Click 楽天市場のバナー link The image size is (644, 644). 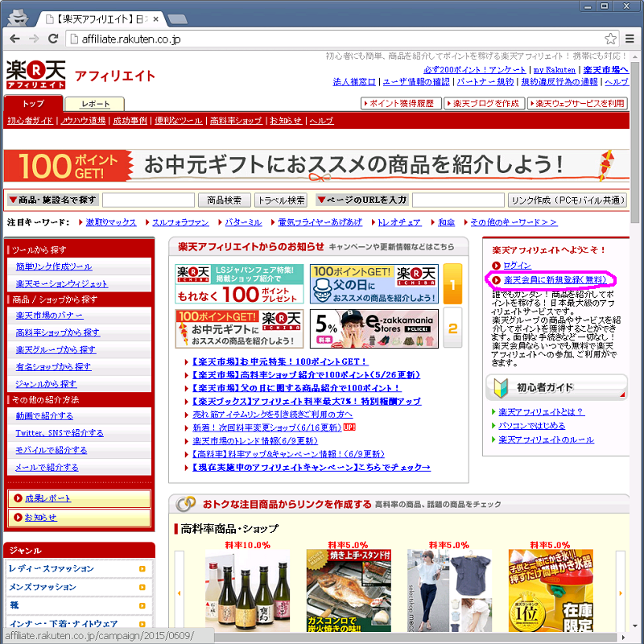pos(49,316)
